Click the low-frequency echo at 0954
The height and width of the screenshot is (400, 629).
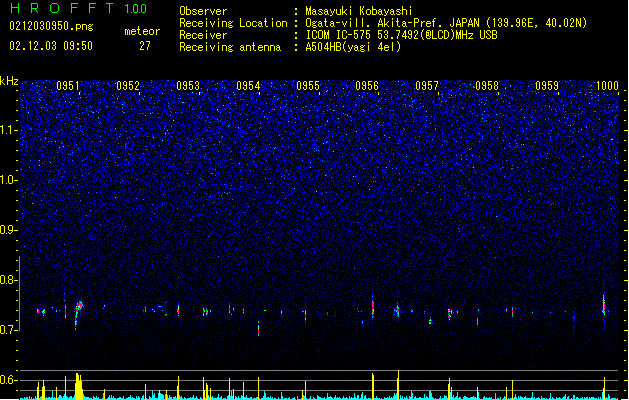click(x=258, y=328)
